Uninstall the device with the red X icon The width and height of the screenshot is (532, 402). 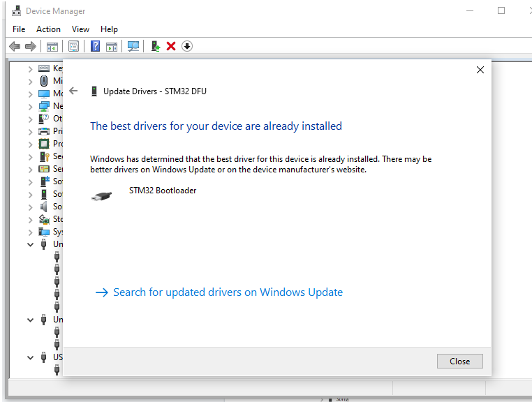pos(171,46)
